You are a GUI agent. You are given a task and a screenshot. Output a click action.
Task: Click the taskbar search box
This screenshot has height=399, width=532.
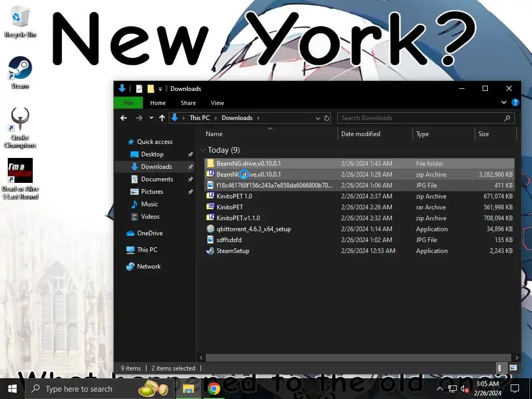100,389
